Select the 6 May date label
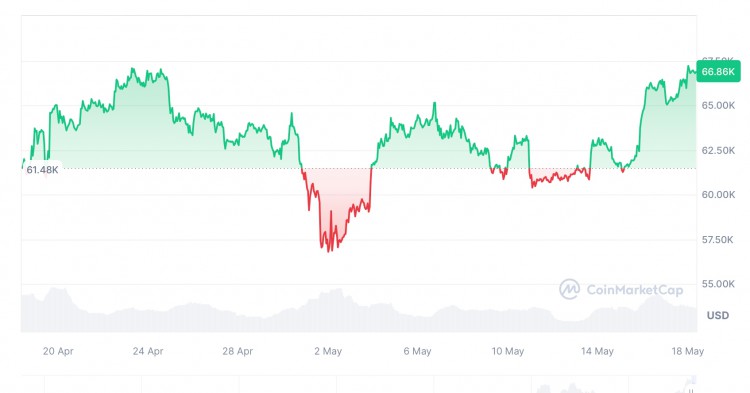 [417, 351]
